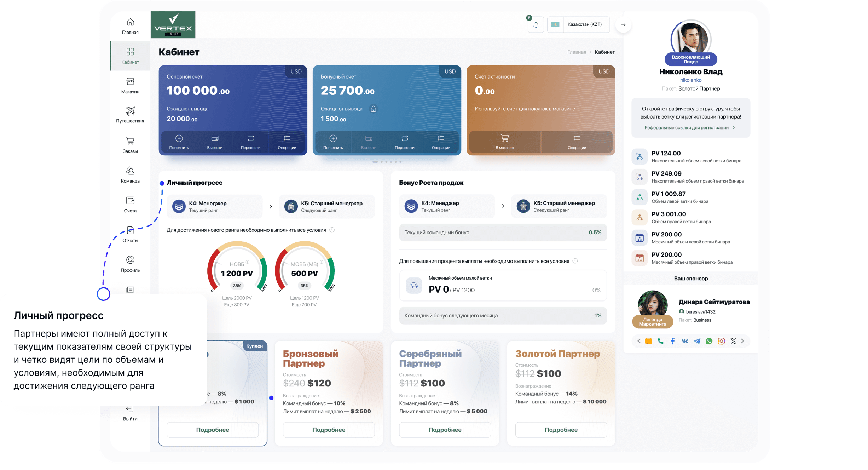Click info icon beside Личный прогресс conditions
868x470 pixels.
tap(332, 230)
